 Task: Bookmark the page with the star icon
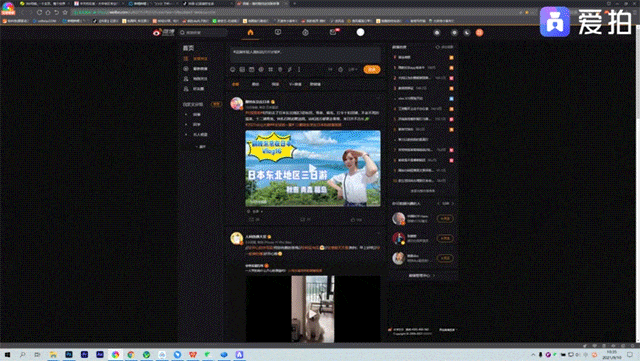pos(65,12)
